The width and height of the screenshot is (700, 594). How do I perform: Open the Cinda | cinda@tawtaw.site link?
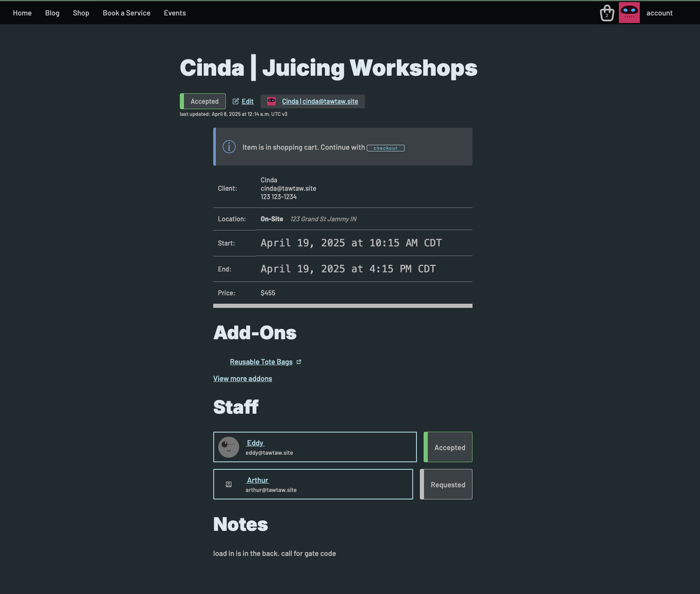[320, 101]
